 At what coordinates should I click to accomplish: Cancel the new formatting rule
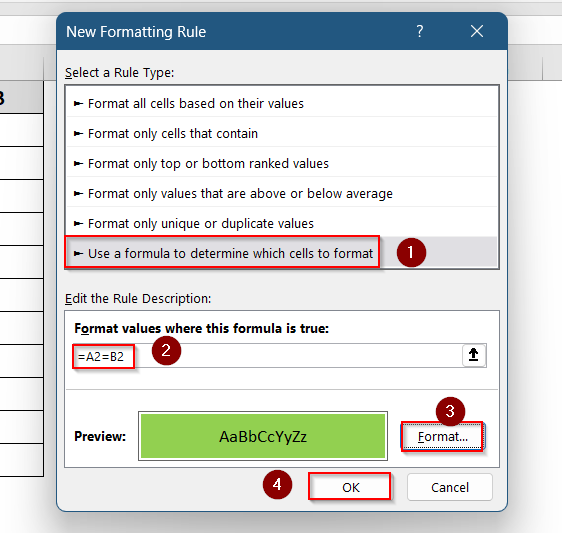click(450, 487)
